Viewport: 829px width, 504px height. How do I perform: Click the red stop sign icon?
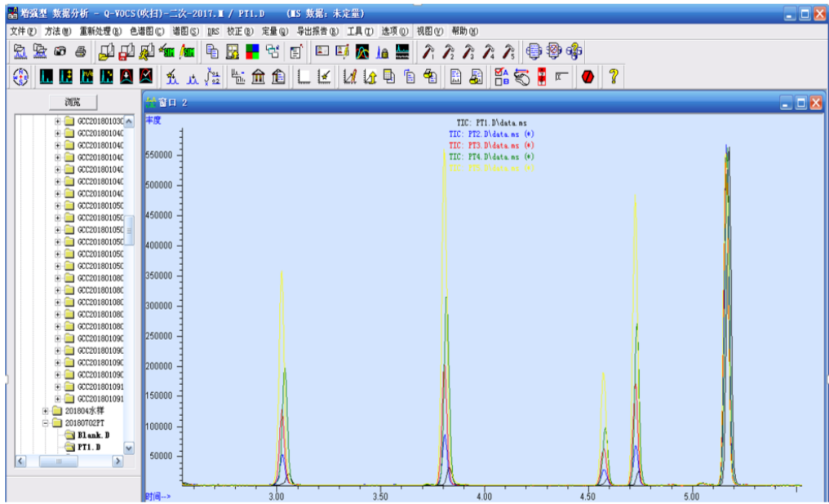587,77
